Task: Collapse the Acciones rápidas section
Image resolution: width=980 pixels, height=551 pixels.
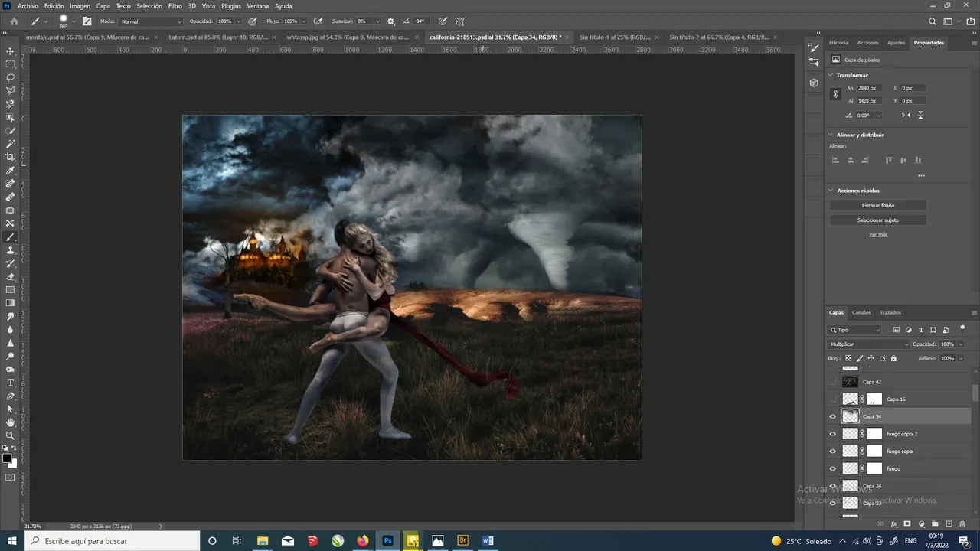Action: pos(831,190)
